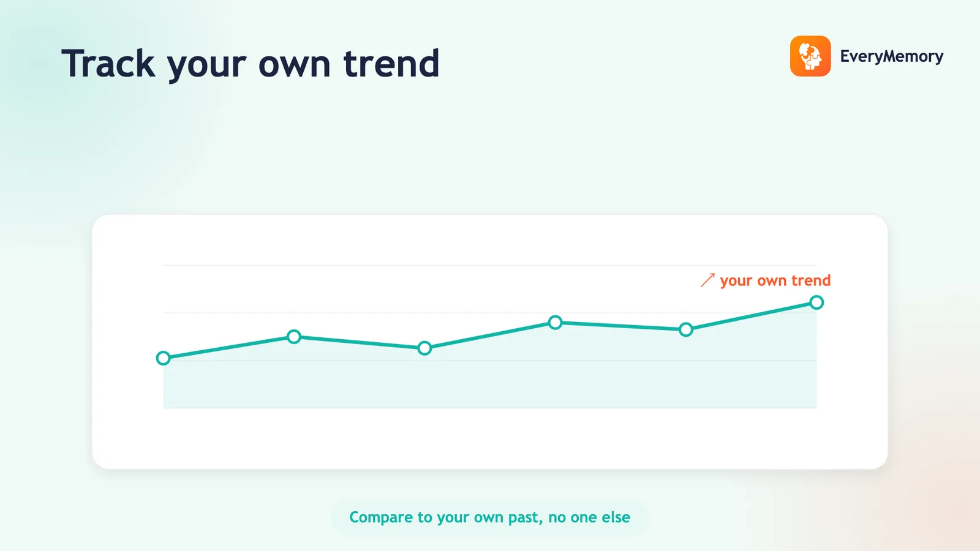Click line segment between third and fourth points

point(490,335)
